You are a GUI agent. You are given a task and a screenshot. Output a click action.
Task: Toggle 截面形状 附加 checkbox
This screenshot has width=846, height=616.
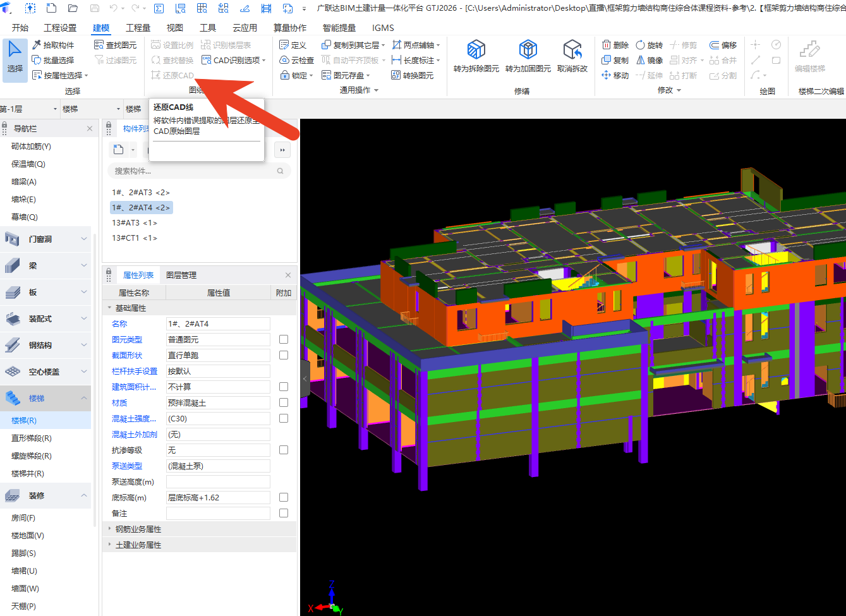coord(284,355)
